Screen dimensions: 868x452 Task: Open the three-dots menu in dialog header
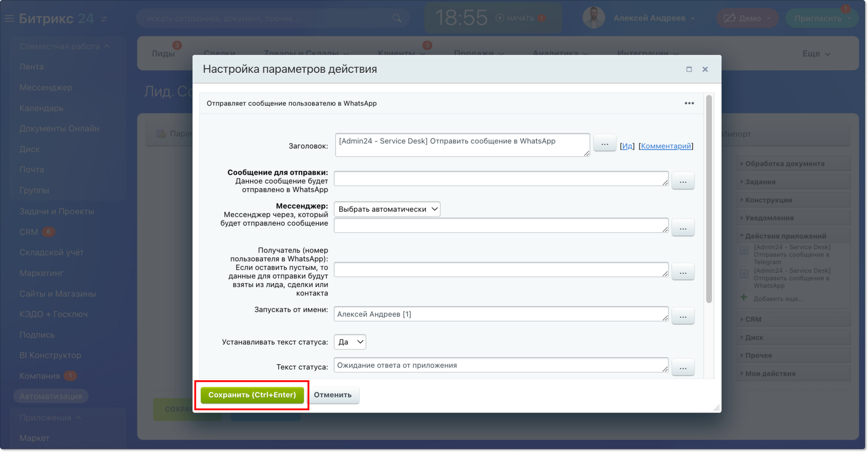tap(689, 103)
